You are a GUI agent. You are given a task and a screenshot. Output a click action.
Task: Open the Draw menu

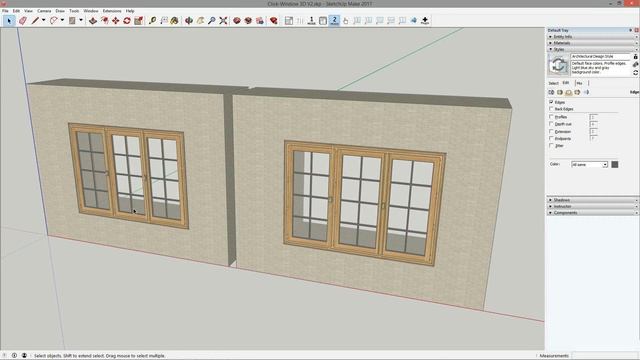coord(60,11)
